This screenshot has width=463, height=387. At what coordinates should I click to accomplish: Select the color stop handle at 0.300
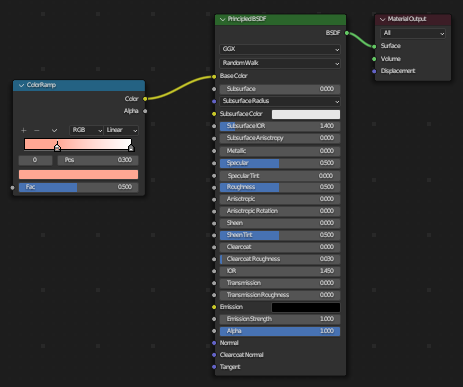57,147
